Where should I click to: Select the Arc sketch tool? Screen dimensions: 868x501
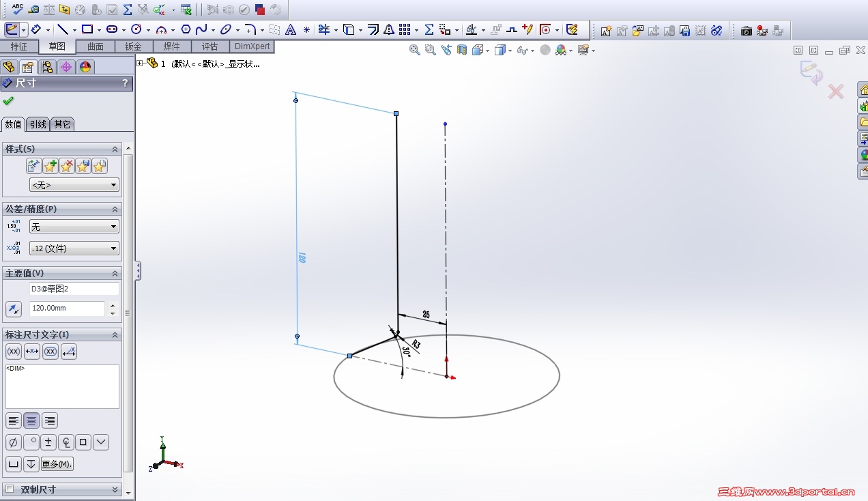(161, 29)
